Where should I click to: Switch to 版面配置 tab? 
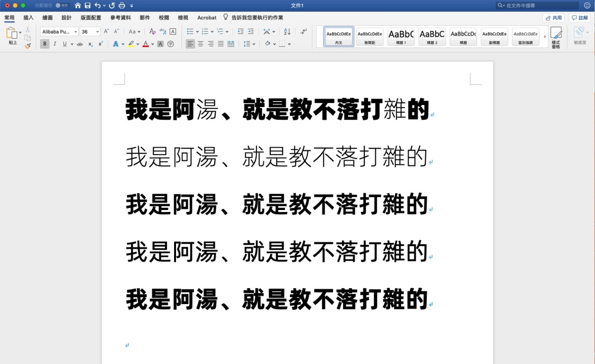pyautogui.click(x=91, y=18)
